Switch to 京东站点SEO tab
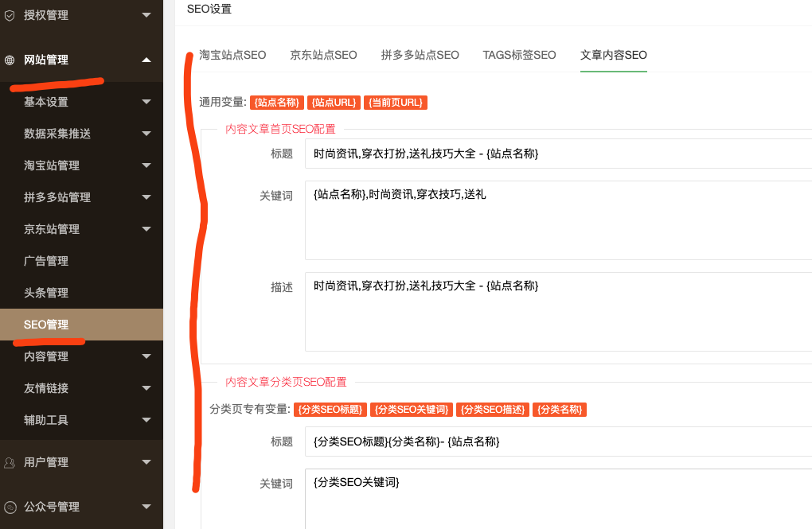This screenshot has height=529, width=812. [324, 55]
